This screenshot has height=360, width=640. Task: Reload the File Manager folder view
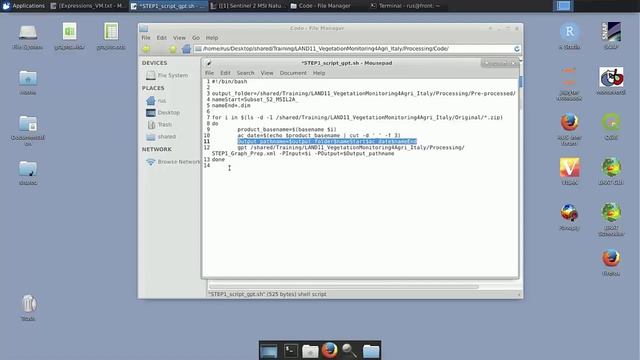[517, 49]
